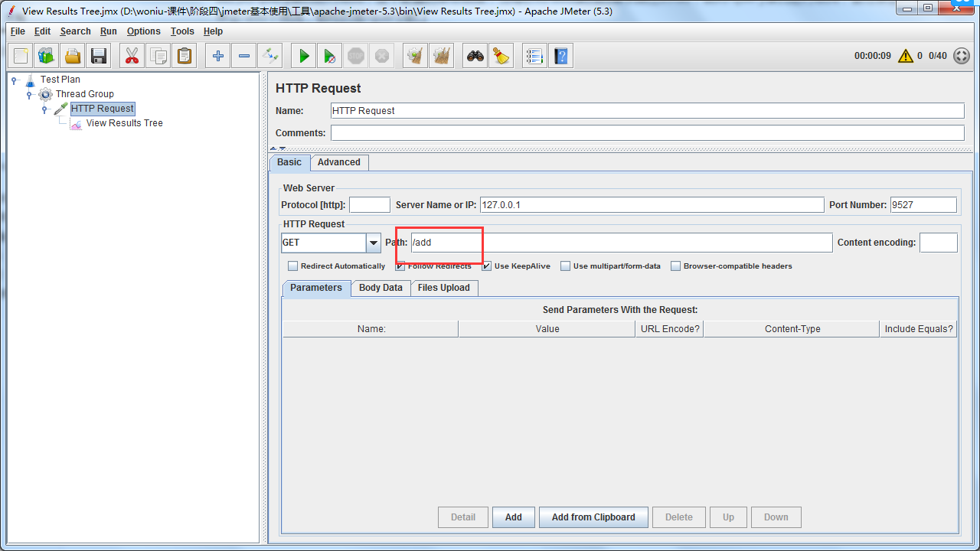Click the Server Name or IP field
The image size is (980, 551).
pyautogui.click(x=652, y=205)
